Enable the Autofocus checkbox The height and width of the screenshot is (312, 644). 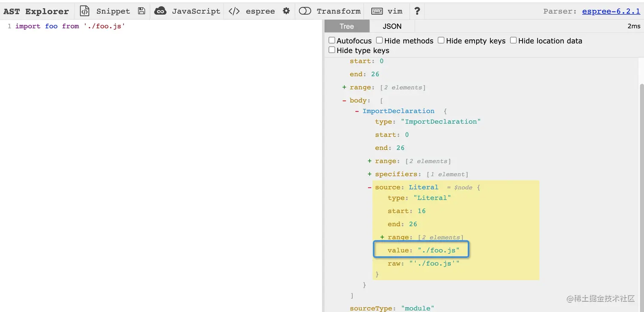tap(332, 40)
